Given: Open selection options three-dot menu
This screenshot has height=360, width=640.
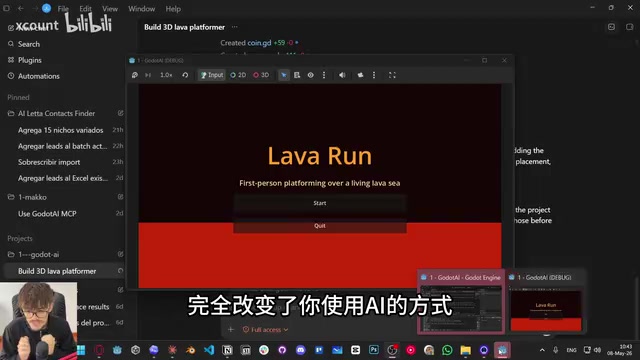Looking at the screenshot, I should click(x=324, y=75).
